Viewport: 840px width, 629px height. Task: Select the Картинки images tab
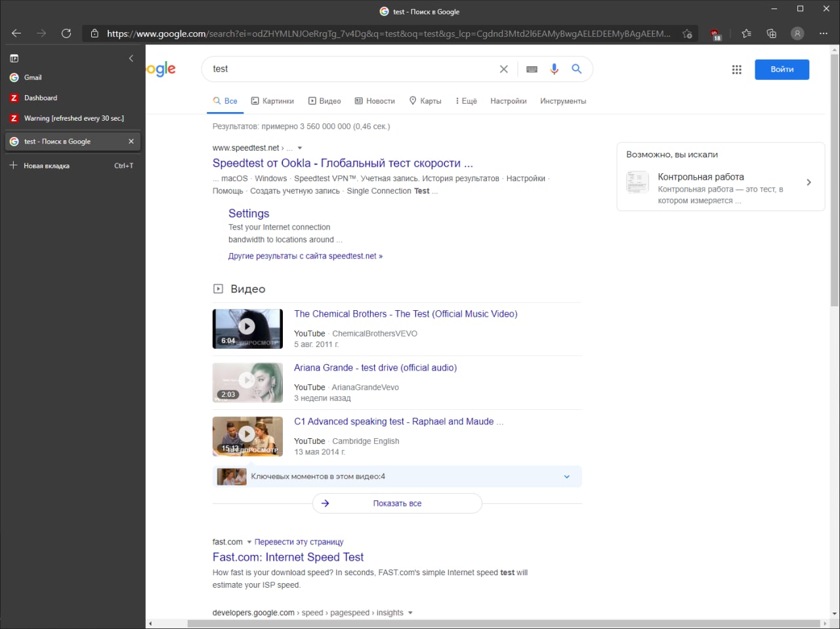click(x=272, y=101)
